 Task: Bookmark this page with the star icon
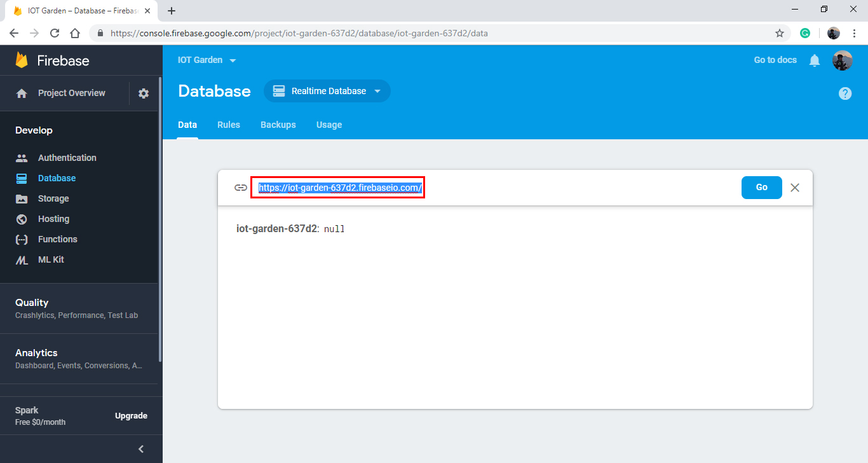click(780, 32)
